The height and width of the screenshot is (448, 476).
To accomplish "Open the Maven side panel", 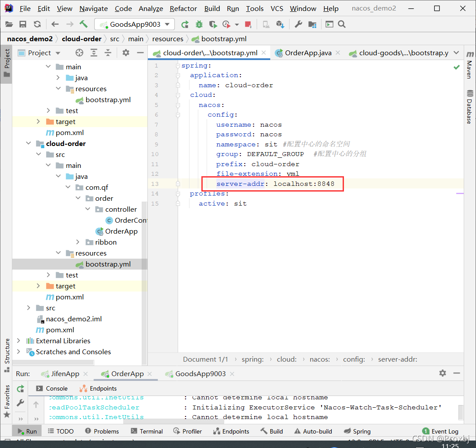I will [469, 65].
